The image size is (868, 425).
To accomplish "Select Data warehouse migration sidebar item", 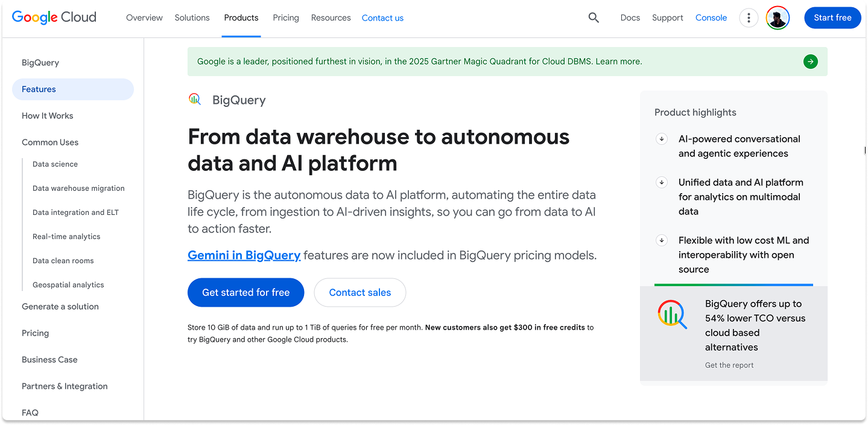I will pos(78,188).
